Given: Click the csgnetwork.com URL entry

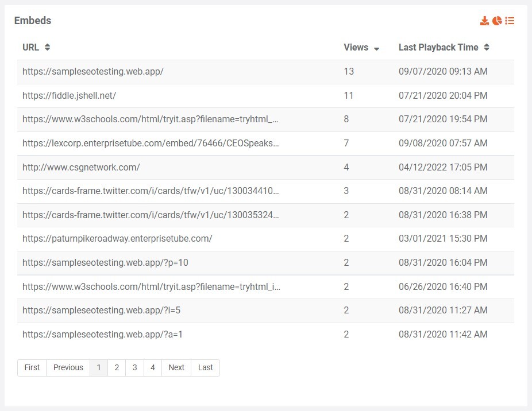Looking at the screenshot, I should (x=81, y=167).
